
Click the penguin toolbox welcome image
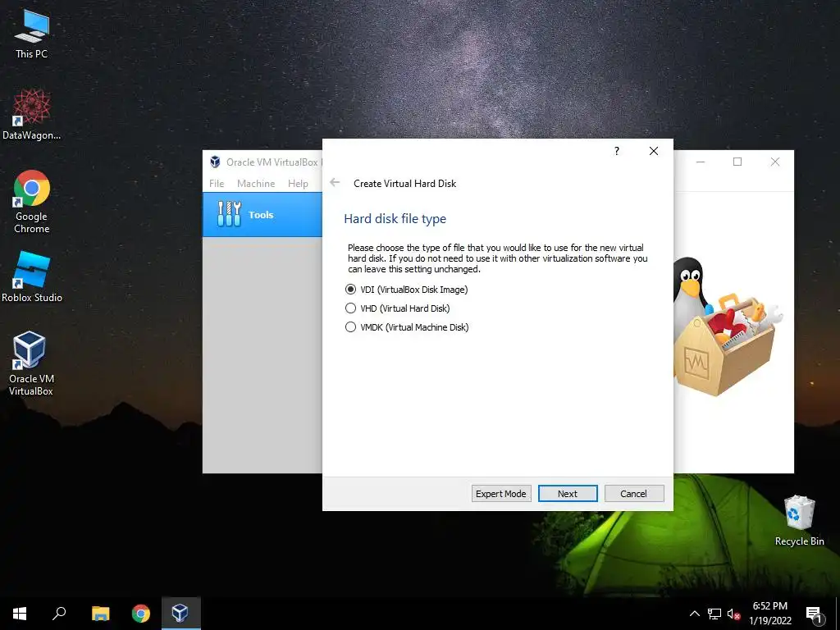click(x=726, y=326)
